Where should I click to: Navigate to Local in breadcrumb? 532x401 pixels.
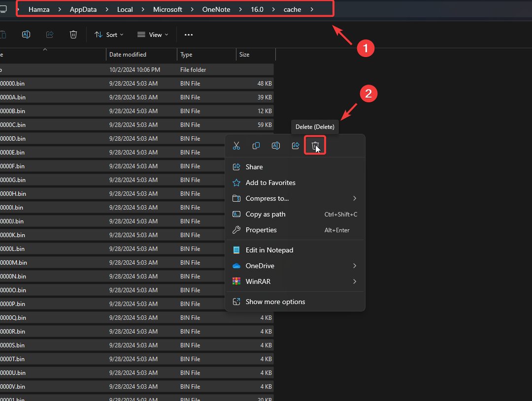[125, 9]
